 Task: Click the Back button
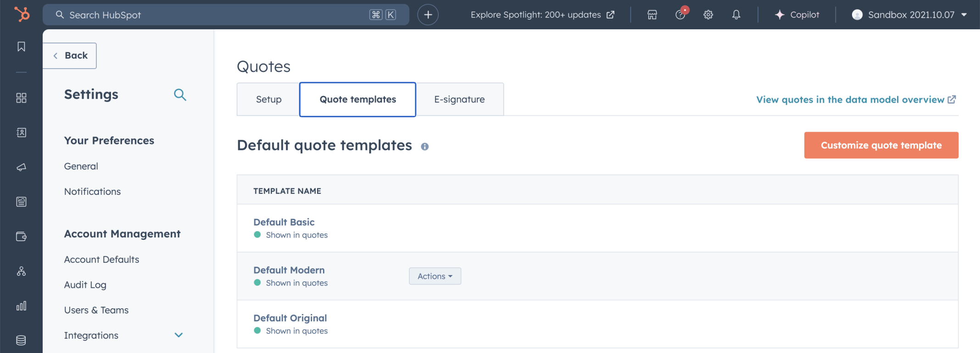tap(70, 55)
